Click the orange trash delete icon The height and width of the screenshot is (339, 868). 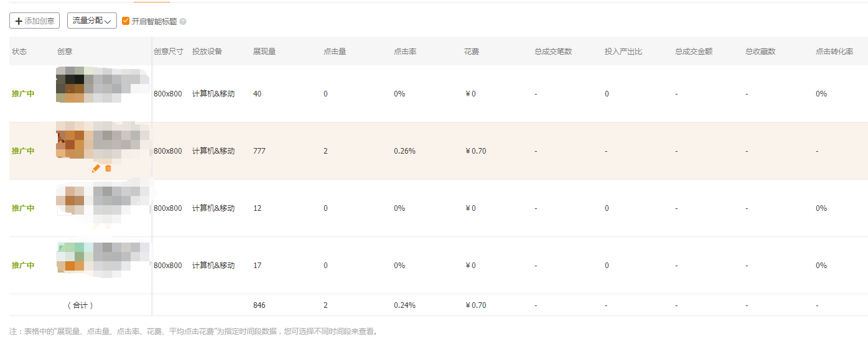(108, 168)
